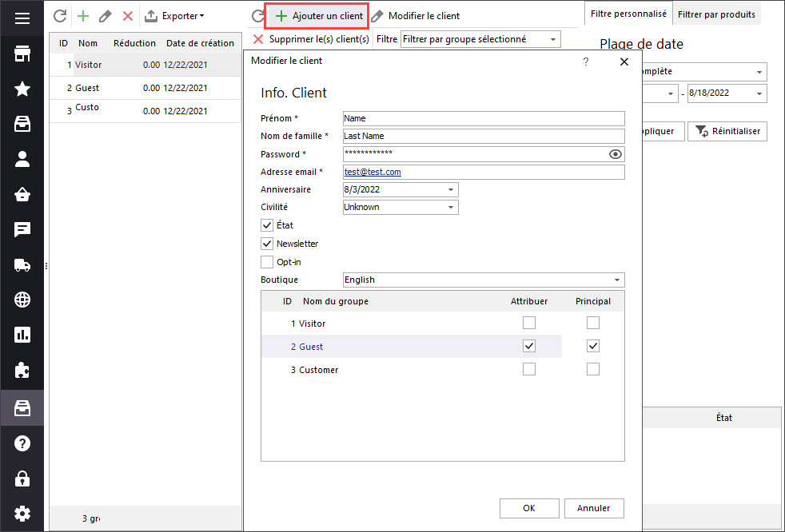Image resolution: width=785 pixels, height=532 pixels.
Task: Open the store icon in sidebar
Action: tap(22, 54)
